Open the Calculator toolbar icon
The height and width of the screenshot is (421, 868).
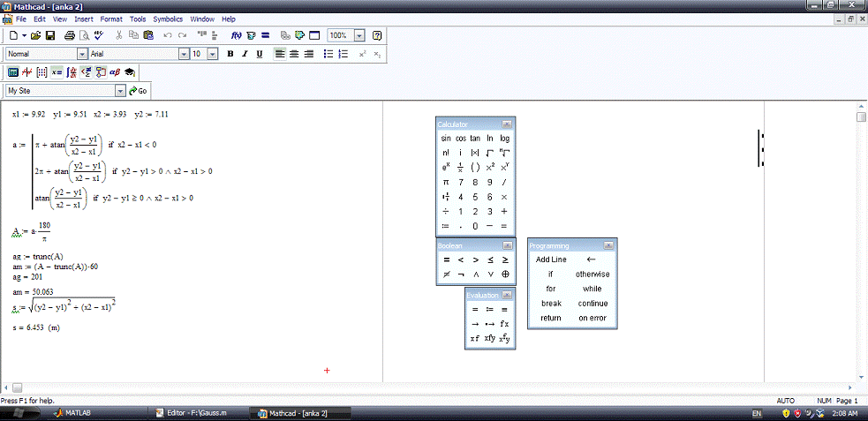coord(13,72)
